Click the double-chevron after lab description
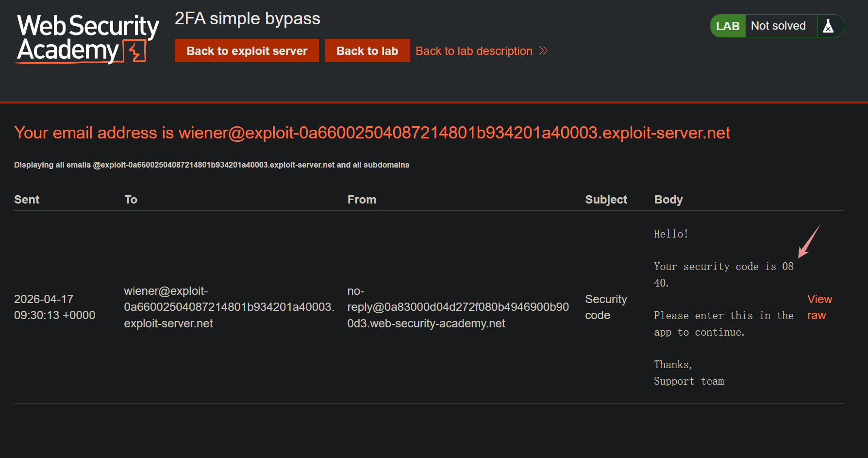The width and height of the screenshot is (868, 458). [543, 51]
